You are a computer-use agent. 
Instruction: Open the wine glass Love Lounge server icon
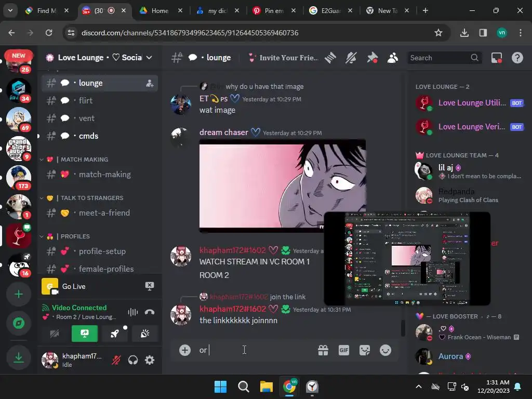19,235
